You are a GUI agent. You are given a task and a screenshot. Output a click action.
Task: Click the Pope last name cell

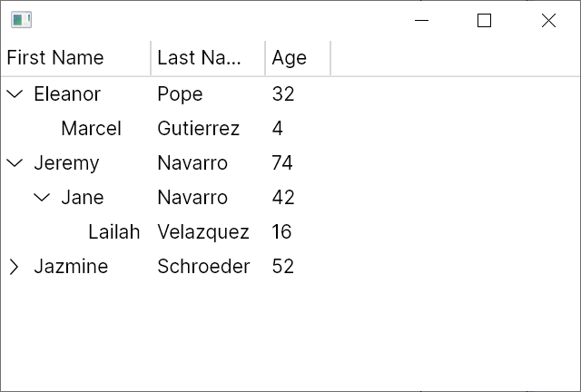[180, 94]
